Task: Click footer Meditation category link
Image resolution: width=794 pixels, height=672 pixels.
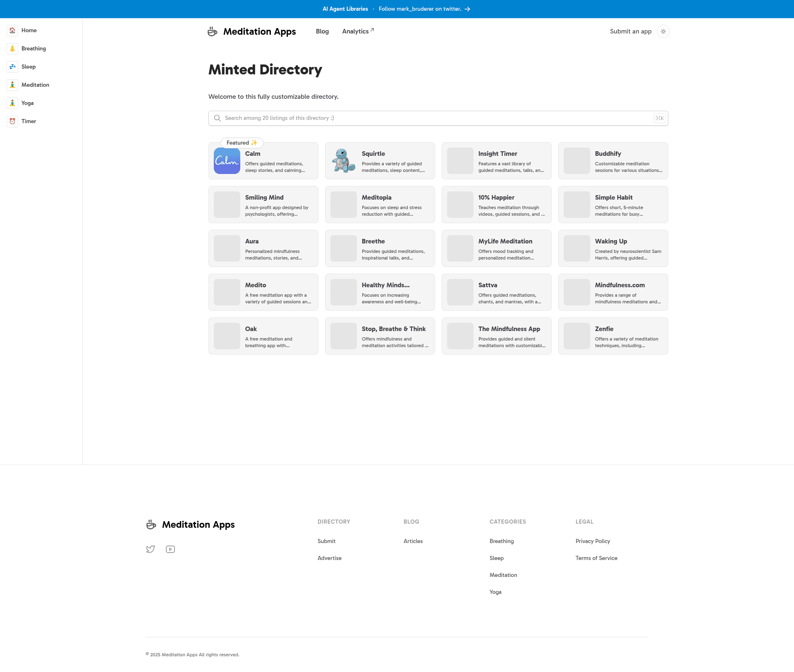Action: [503, 575]
